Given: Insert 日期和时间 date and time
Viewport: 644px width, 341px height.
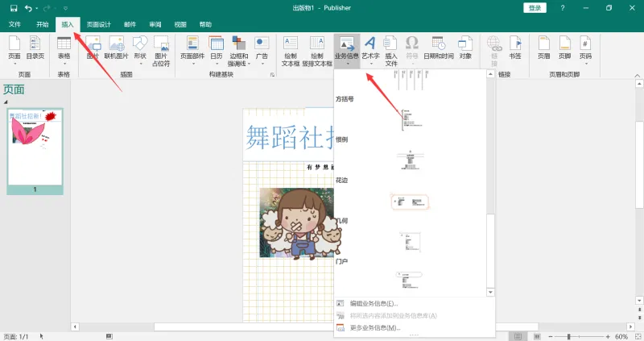Looking at the screenshot, I should (438, 48).
